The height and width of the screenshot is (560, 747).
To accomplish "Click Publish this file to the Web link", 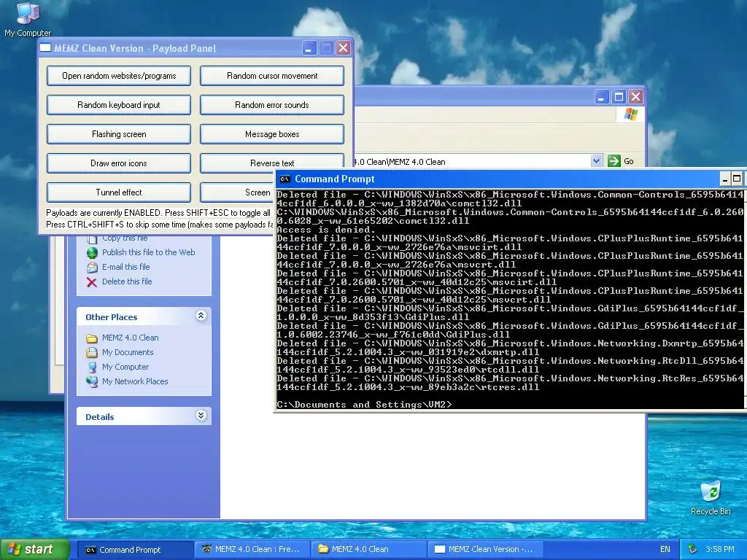I will coord(149,252).
